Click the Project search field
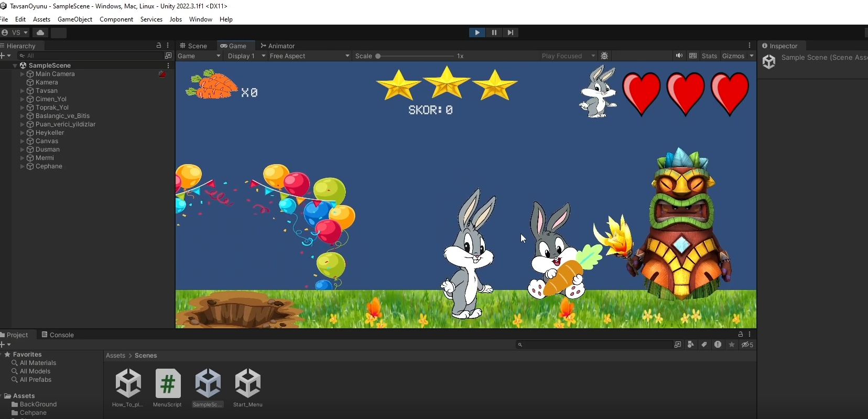Screen dimensions: 868x419 click(594, 345)
